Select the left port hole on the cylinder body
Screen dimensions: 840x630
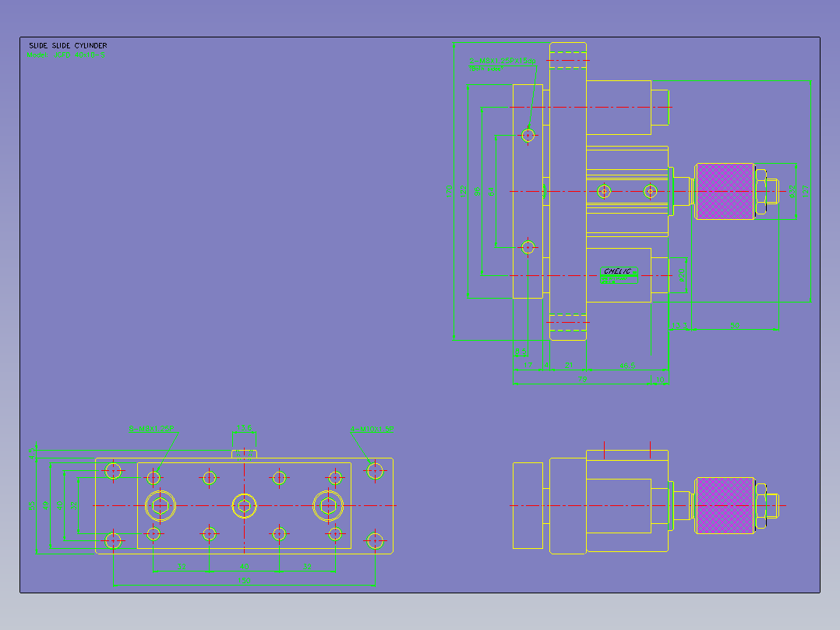point(605,191)
